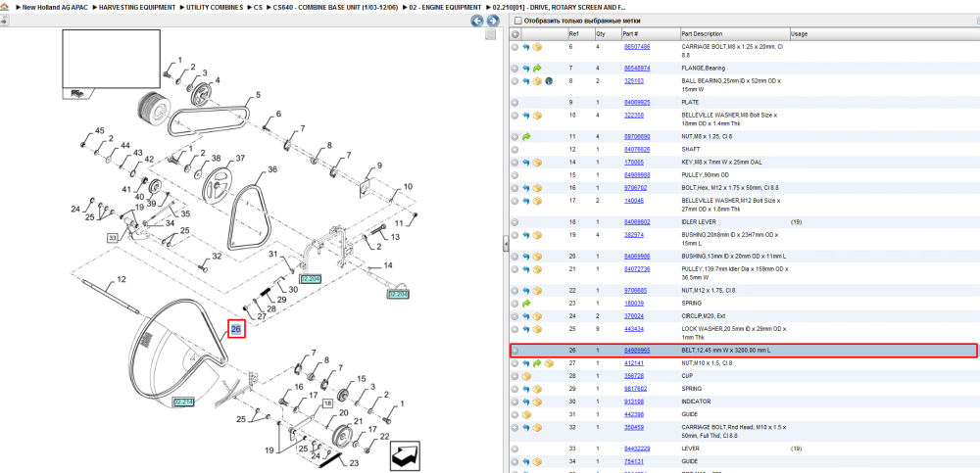
Task: Click the box icon on CIRCLIP,M20 row
Action: pos(537,316)
